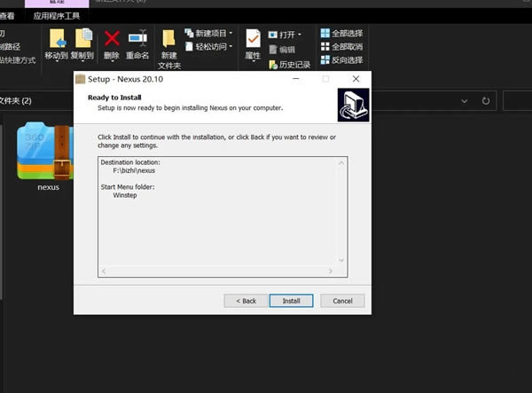Click the Explorer refresh button
This screenshot has height=393, width=532.
(486, 101)
